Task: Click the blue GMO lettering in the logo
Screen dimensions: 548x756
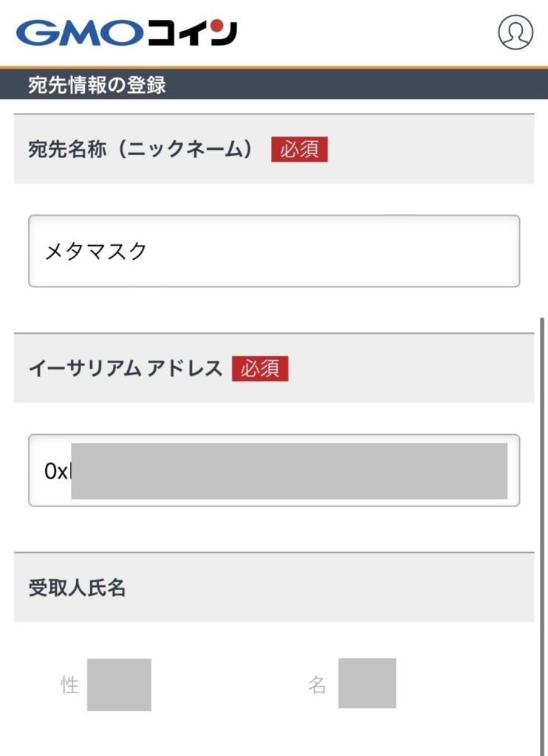Action: click(79, 33)
